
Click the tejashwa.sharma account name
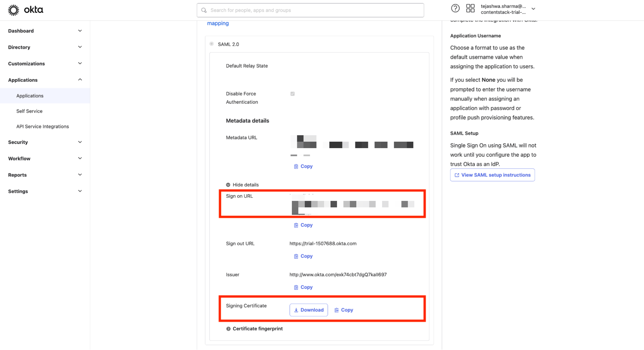tap(503, 6)
